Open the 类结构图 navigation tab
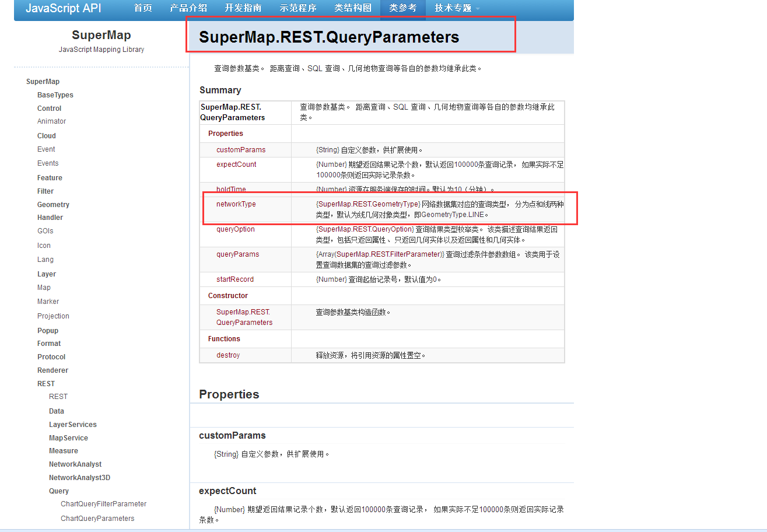Image resolution: width=767 pixels, height=532 pixels. pos(353,8)
